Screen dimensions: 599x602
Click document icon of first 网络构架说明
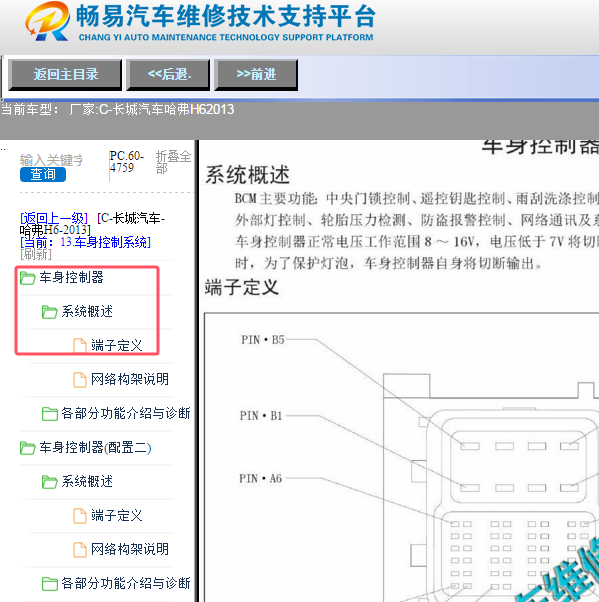coord(80,379)
